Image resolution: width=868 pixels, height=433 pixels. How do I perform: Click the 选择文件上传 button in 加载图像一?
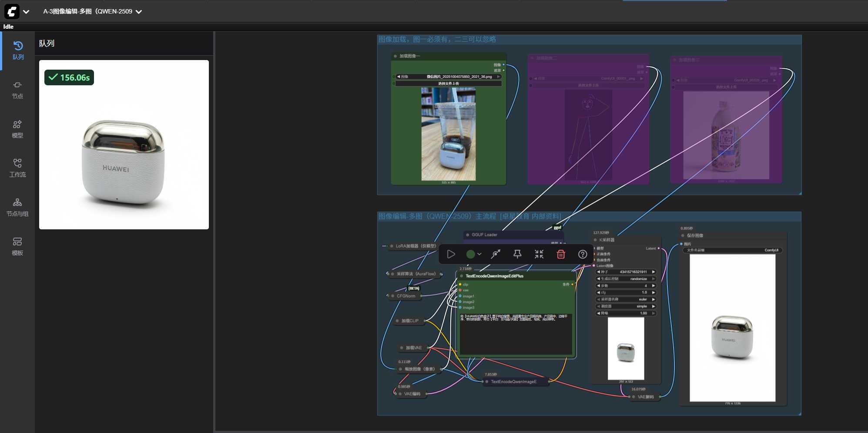[448, 84]
